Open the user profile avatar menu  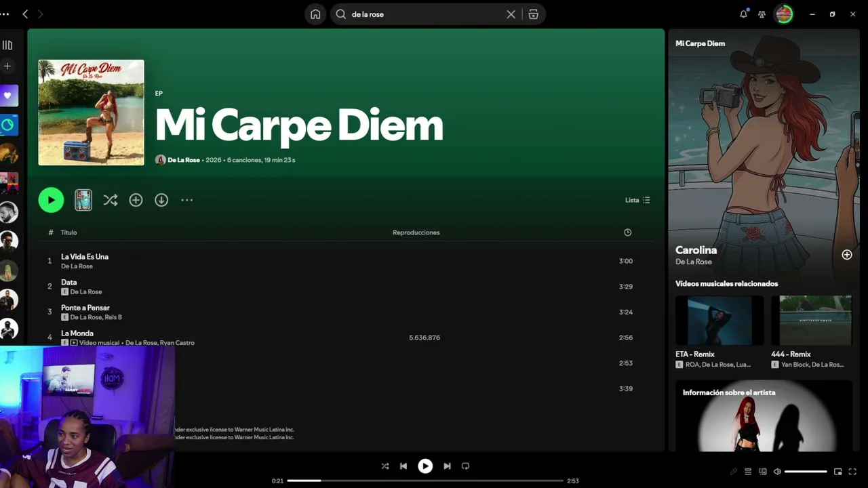click(785, 14)
